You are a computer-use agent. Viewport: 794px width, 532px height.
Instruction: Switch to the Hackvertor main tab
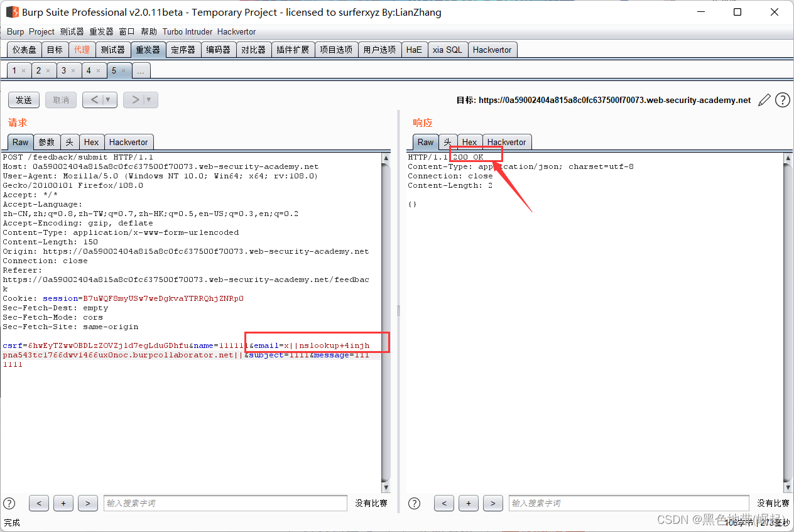(492, 50)
